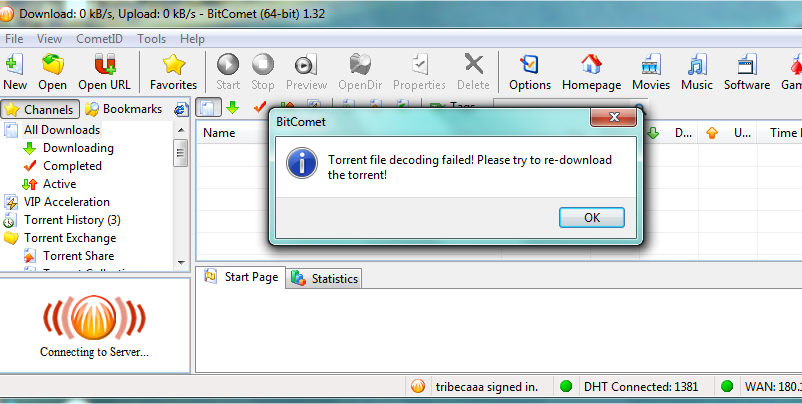
Task: Click the Name column header
Action: [x=219, y=133]
